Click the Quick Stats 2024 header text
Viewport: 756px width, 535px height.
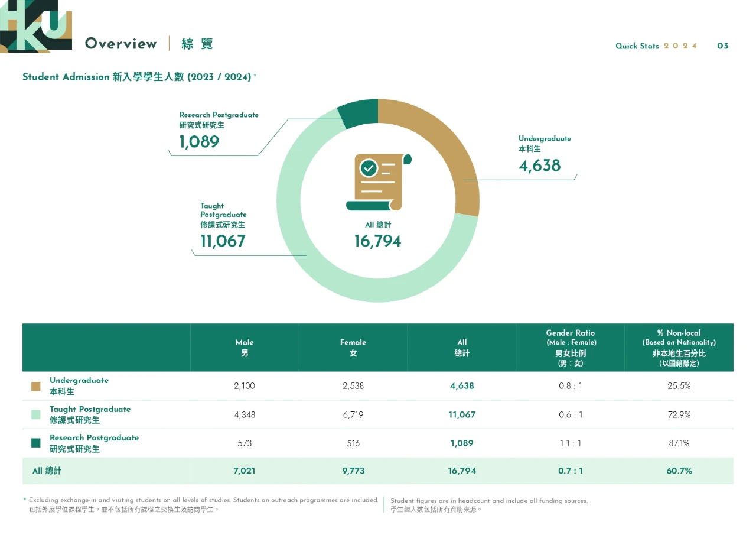[x=656, y=46]
